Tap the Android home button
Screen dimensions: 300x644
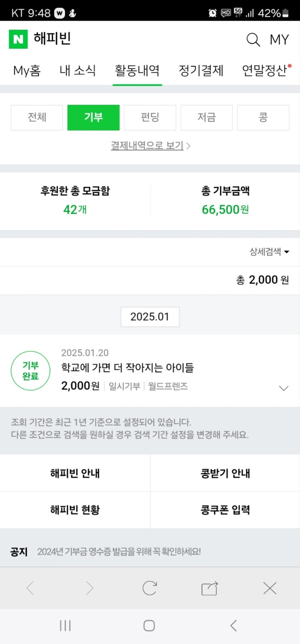pos(149,626)
